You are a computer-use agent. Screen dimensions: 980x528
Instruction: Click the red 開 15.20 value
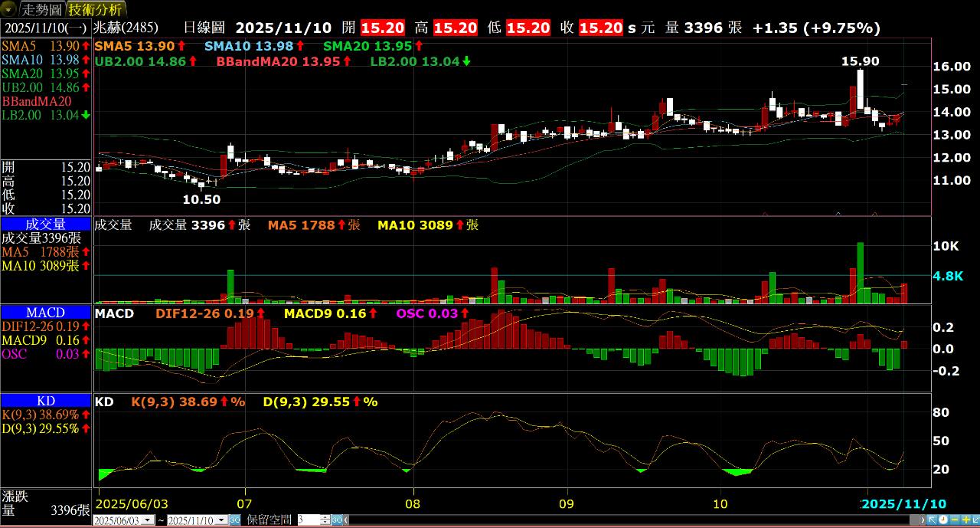(x=383, y=28)
